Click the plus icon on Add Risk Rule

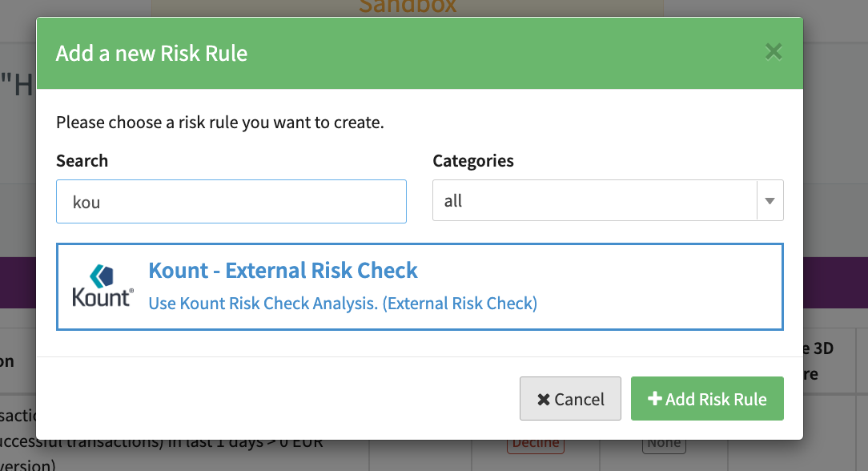point(654,399)
